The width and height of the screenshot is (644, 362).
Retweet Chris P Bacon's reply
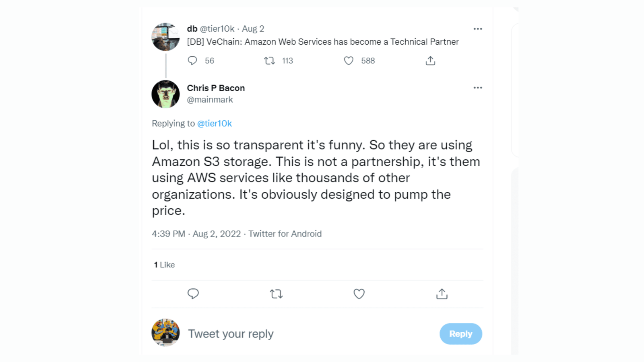276,294
